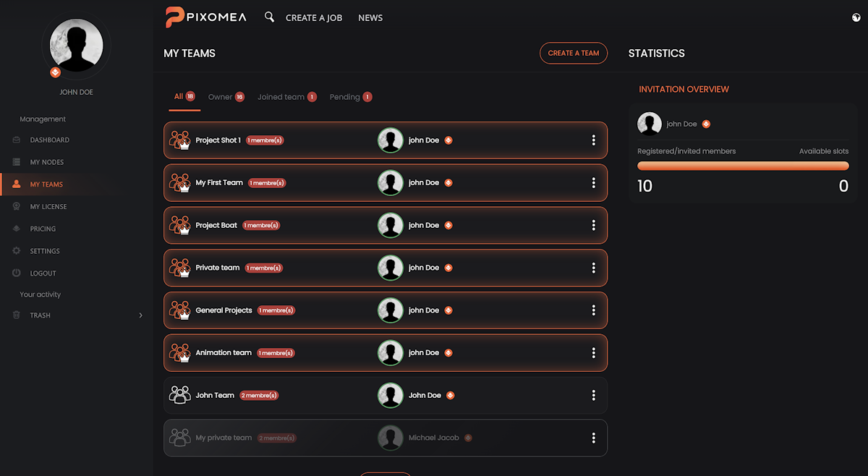This screenshot has width=868, height=476.
Task: Click the Animation team group icon
Action: tap(179, 353)
